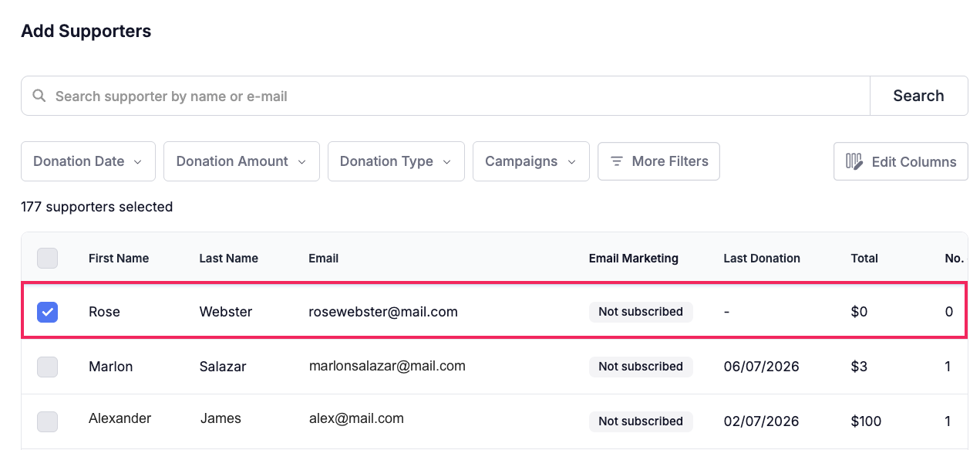Click the Total column header
Viewport: 980px width, 450px height.
[864, 259]
